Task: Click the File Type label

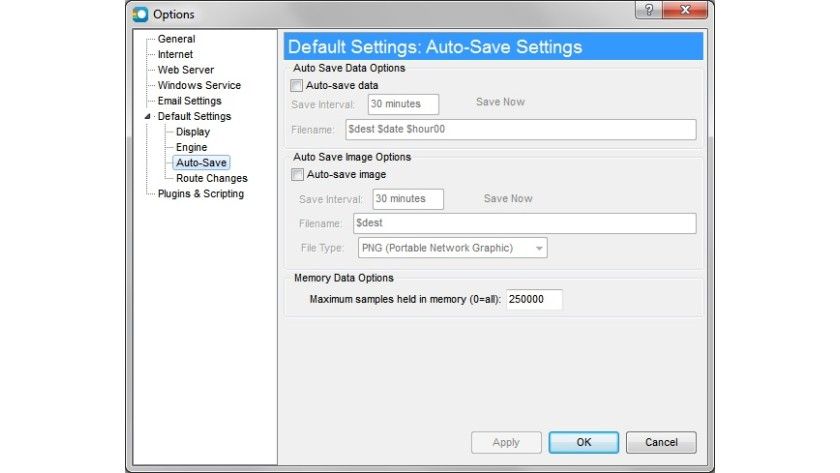Action: [322, 249]
